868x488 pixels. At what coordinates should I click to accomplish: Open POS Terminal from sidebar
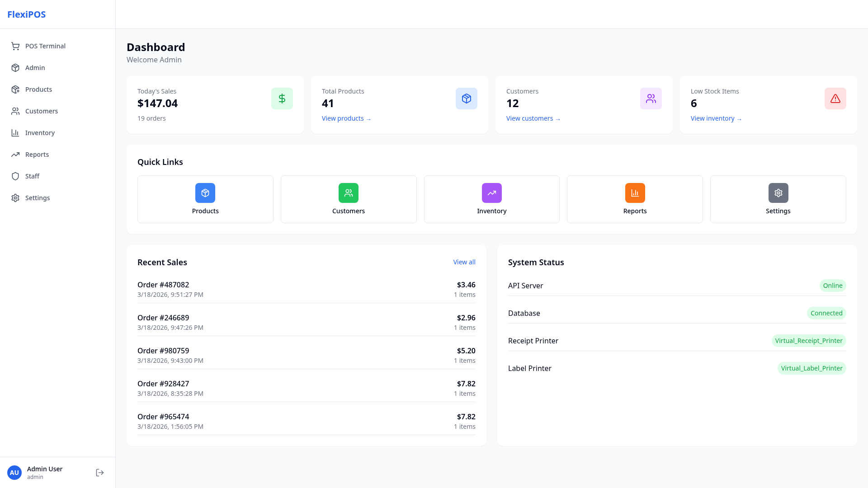click(x=45, y=46)
